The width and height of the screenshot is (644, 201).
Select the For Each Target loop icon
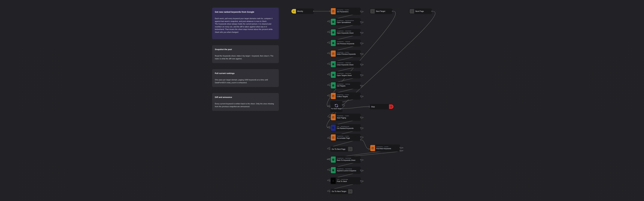coord(336,106)
